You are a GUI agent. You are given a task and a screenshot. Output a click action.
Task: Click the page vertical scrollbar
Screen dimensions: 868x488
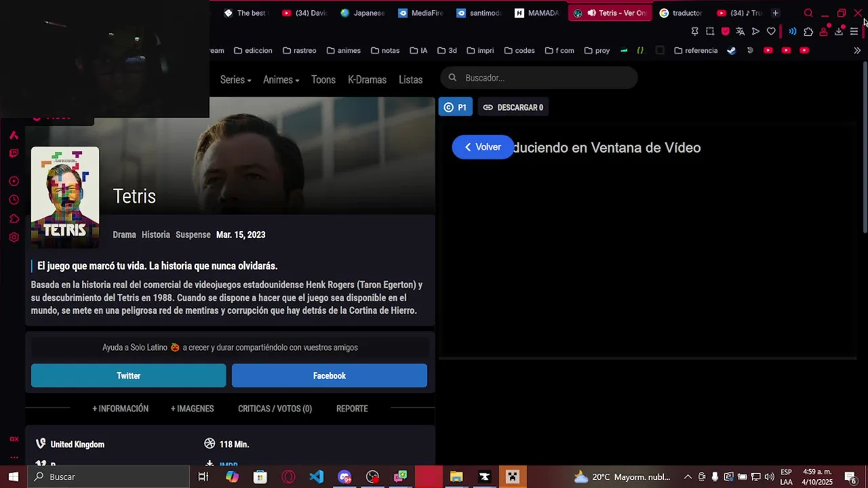tap(864, 148)
